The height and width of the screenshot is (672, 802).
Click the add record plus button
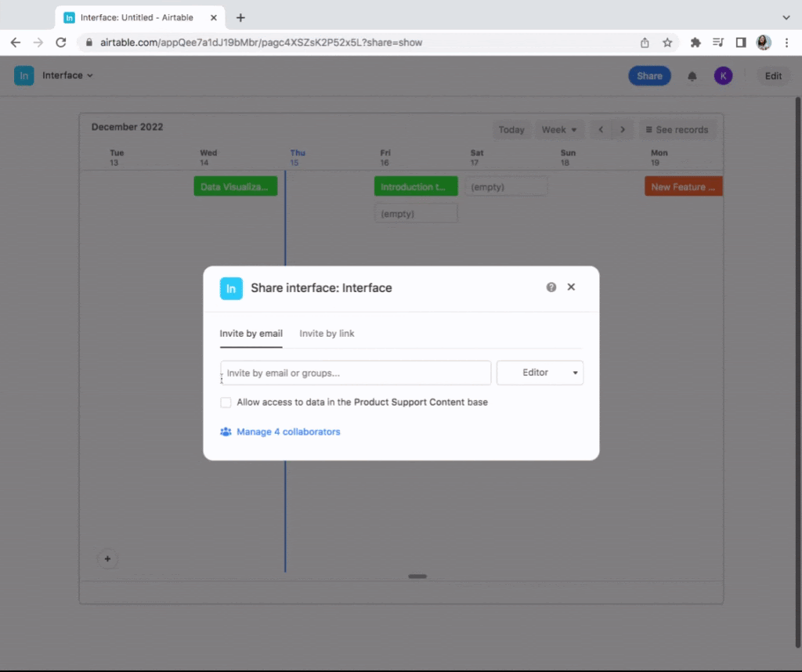point(107,559)
